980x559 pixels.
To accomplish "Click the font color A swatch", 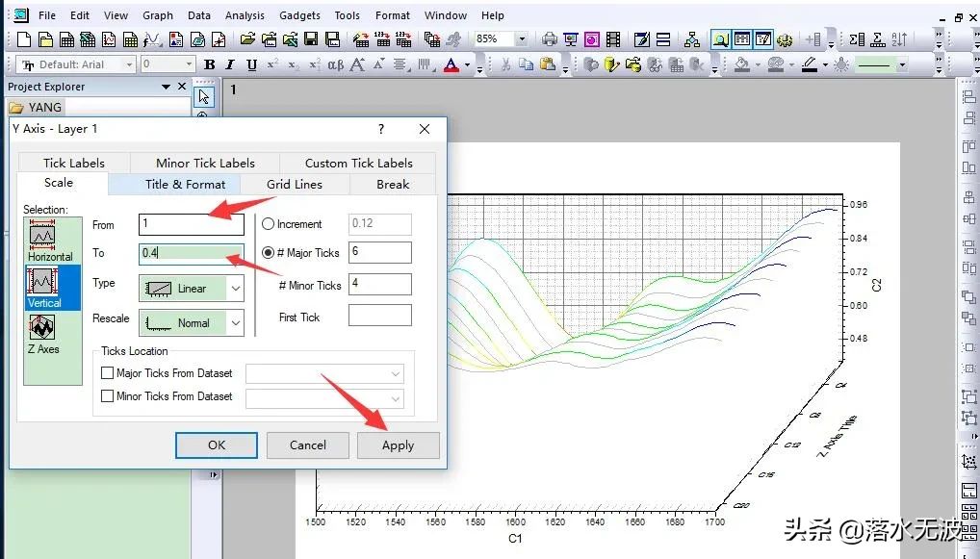I will coord(451,65).
